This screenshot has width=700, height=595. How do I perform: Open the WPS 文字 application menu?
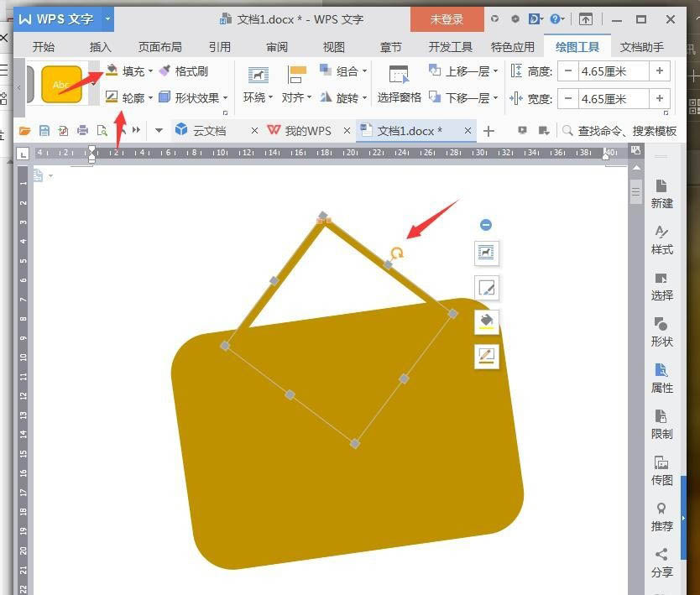click(64, 19)
